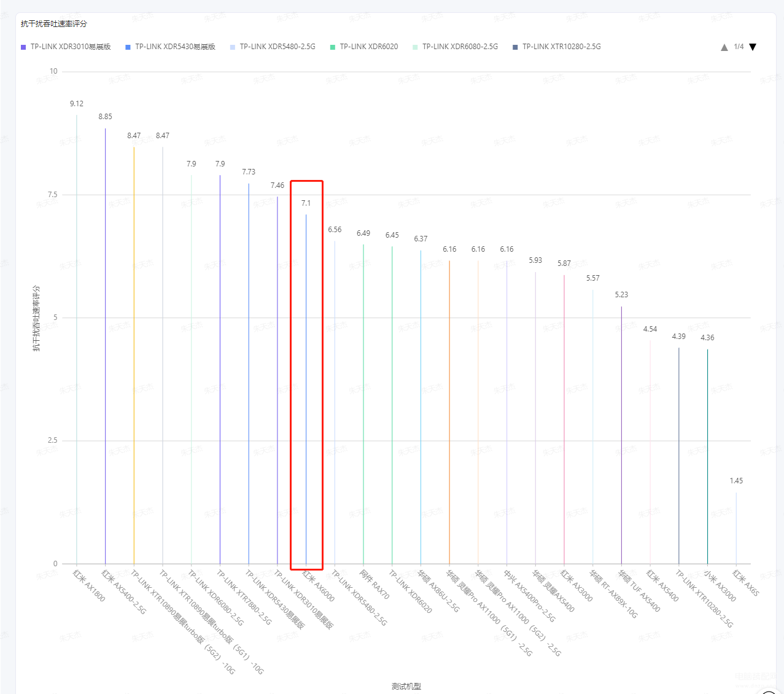This screenshot has width=784, height=694.
Task: Click green swatch of TP-LINK XDR6020 legend
Action: click(x=333, y=47)
